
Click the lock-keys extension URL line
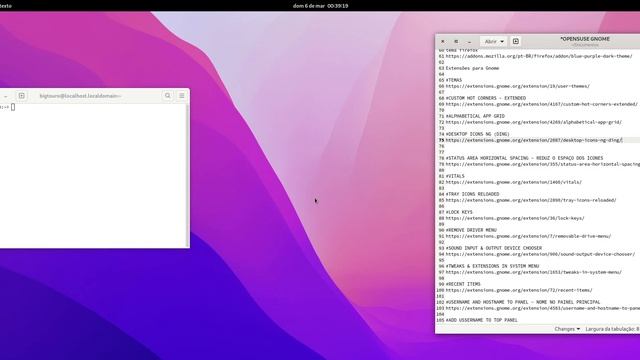tap(515, 218)
